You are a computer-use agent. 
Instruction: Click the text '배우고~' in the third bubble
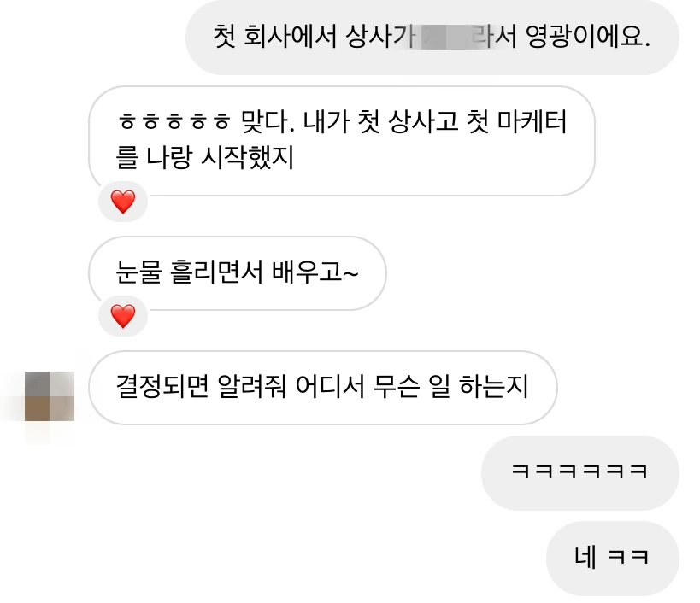[315, 271]
